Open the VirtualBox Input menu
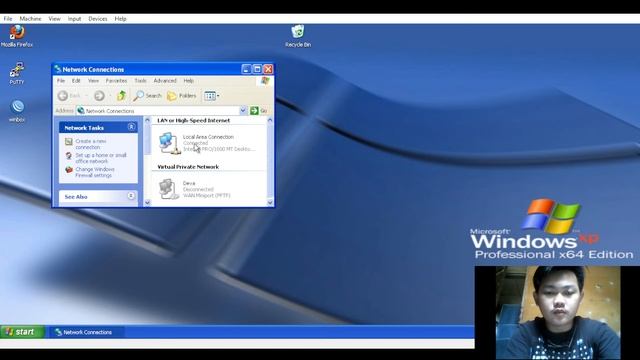The width and height of the screenshot is (640, 360). [74, 19]
